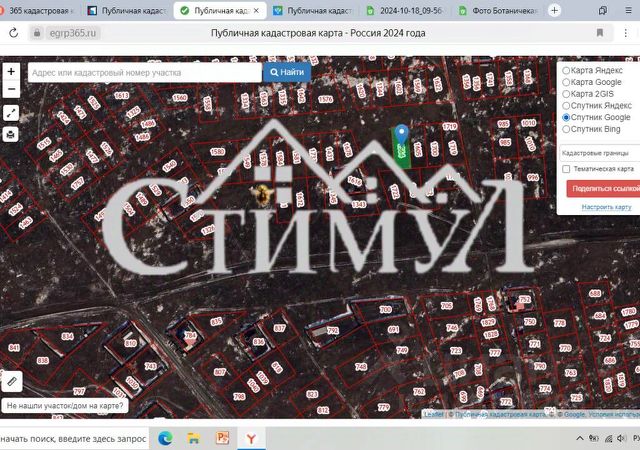Close the active Публичная кад tab
The height and width of the screenshot is (450, 640).
pyautogui.click(x=256, y=11)
